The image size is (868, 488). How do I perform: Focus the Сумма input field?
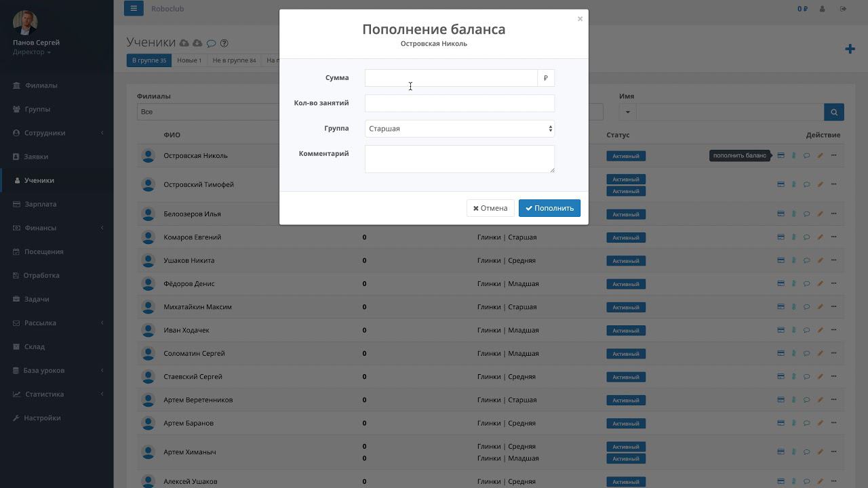click(x=451, y=78)
